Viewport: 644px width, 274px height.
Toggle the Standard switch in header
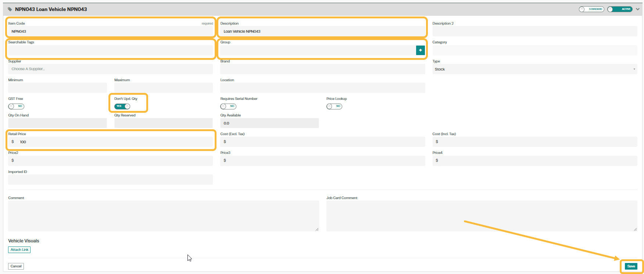pos(591,9)
